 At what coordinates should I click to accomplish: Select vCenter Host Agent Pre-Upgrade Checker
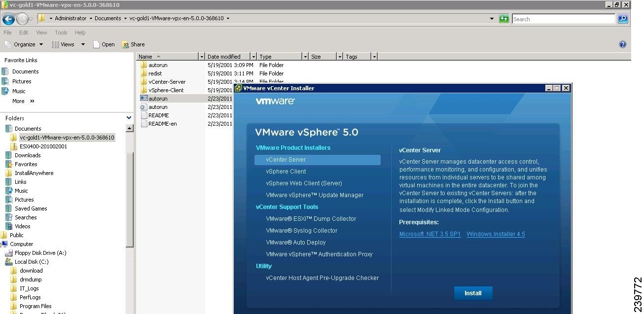click(322, 278)
